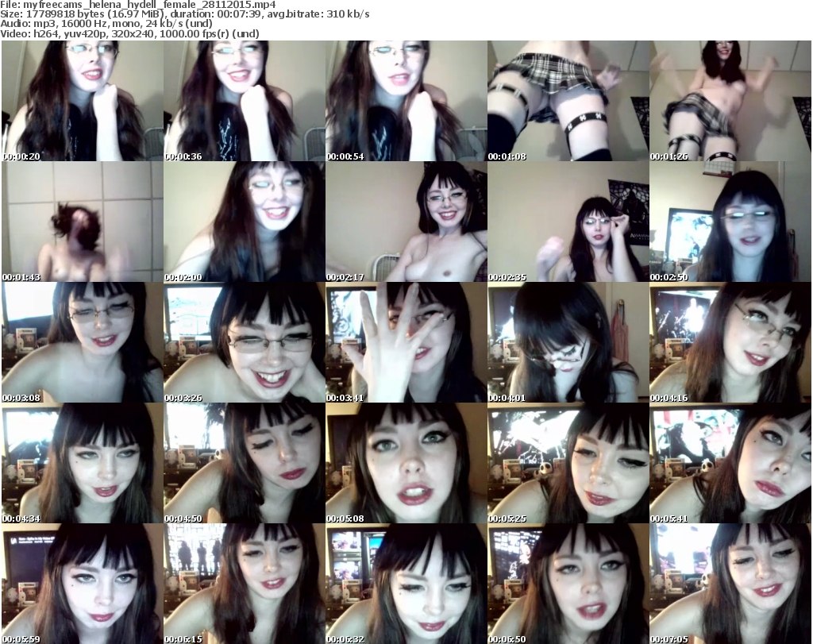813x644 pixels.
Task: Select the frame stamped 00:06:50
Action: pyautogui.click(x=568, y=584)
